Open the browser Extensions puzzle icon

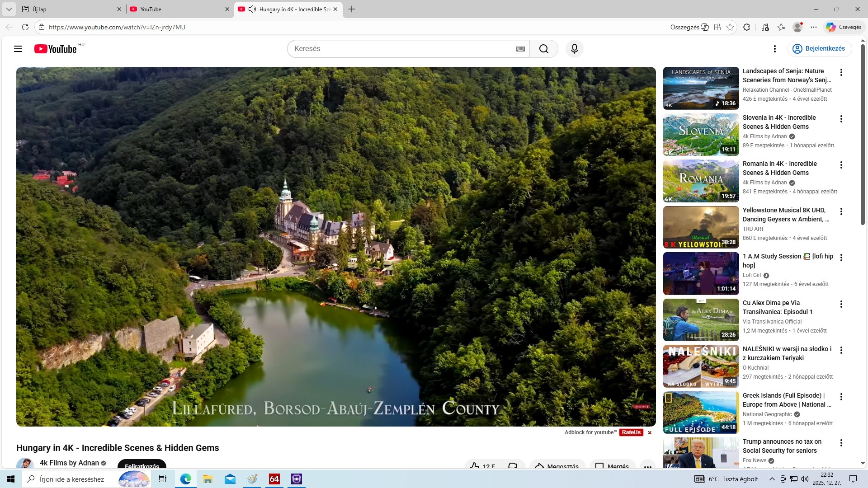(x=746, y=27)
